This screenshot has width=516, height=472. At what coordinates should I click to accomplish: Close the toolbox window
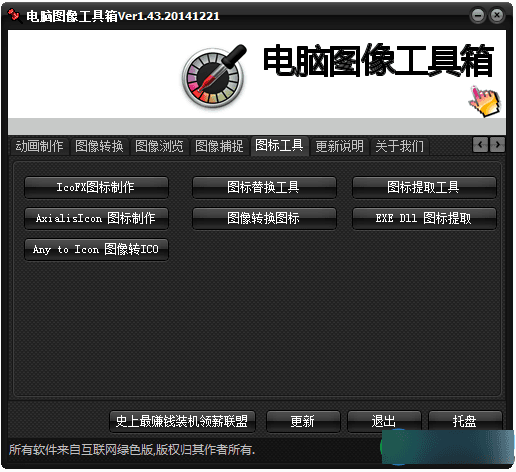point(497,15)
